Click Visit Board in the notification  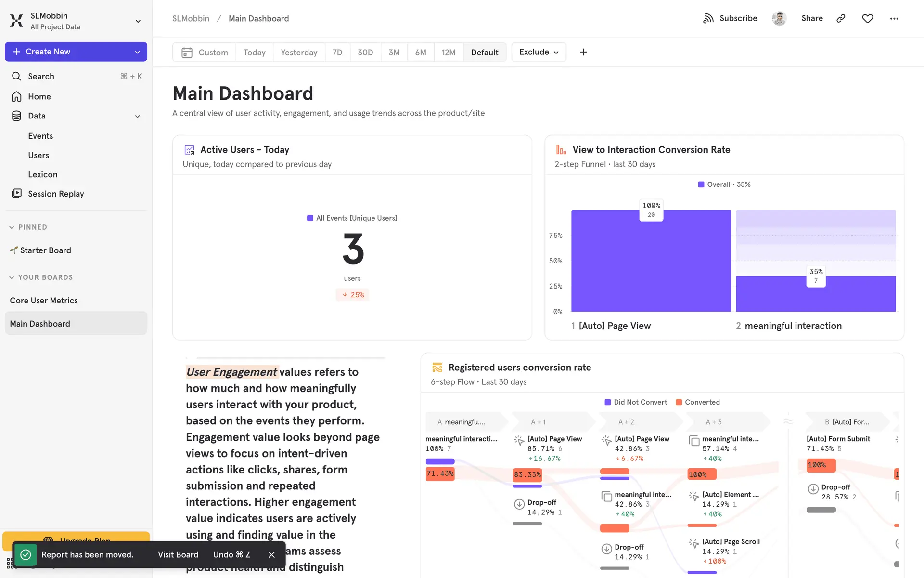click(x=178, y=554)
